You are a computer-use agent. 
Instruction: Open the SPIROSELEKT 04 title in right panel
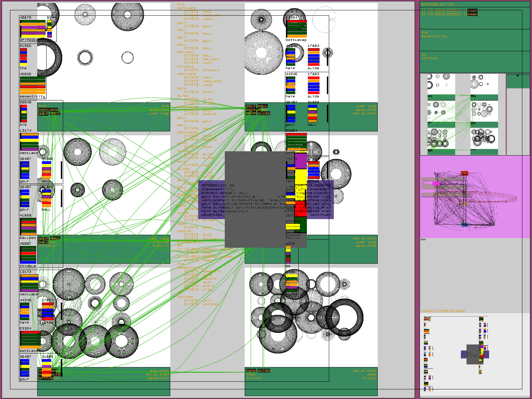(437, 5)
